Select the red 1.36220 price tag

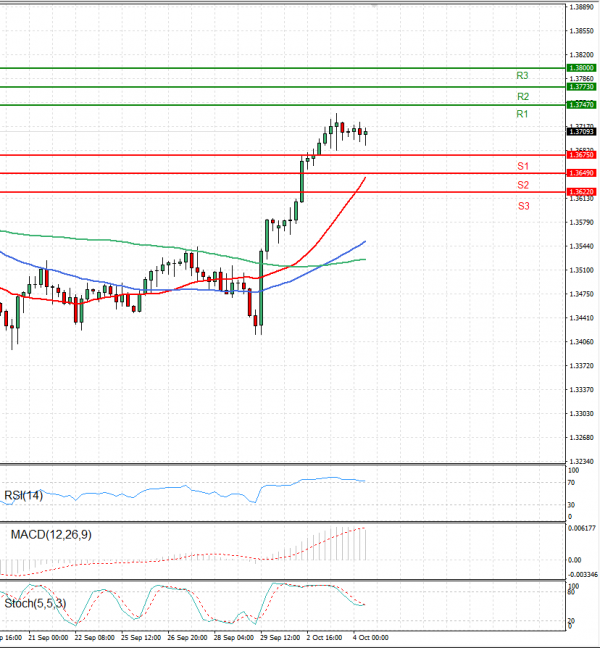581,192
